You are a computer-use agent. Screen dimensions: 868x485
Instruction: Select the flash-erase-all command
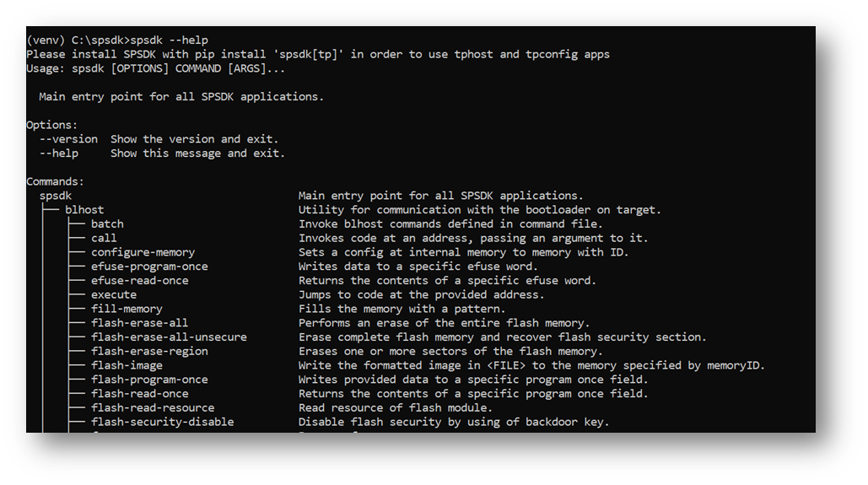[140, 323]
